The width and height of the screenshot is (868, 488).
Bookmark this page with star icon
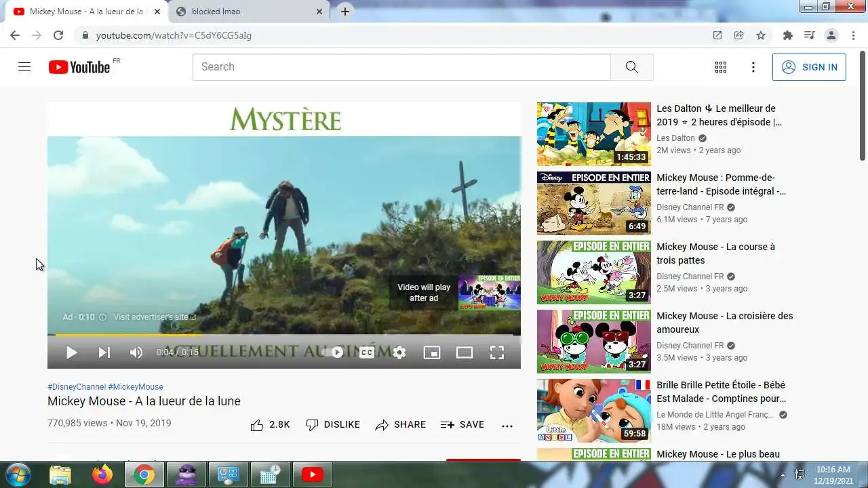pos(761,35)
